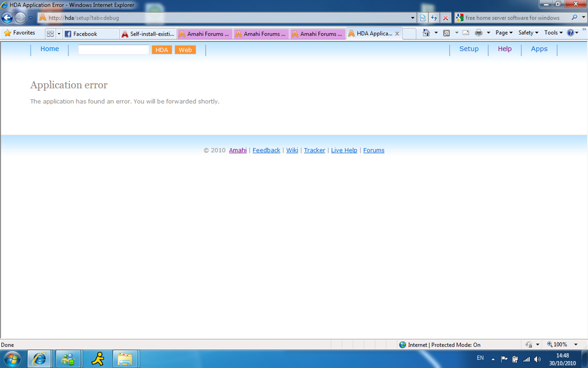The image size is (588, 368).
Task: Open the Quick Tabs grid icon
Action: point(50,34)
